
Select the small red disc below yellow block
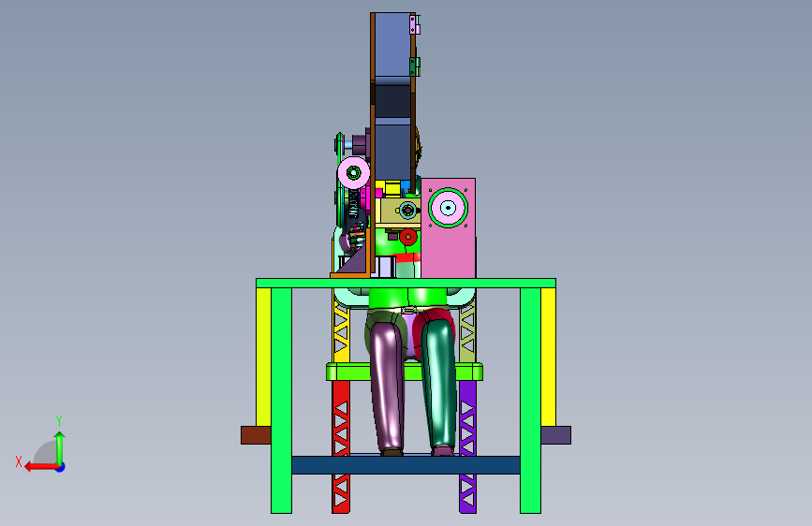pyautogui.click(x=408, y=237)
